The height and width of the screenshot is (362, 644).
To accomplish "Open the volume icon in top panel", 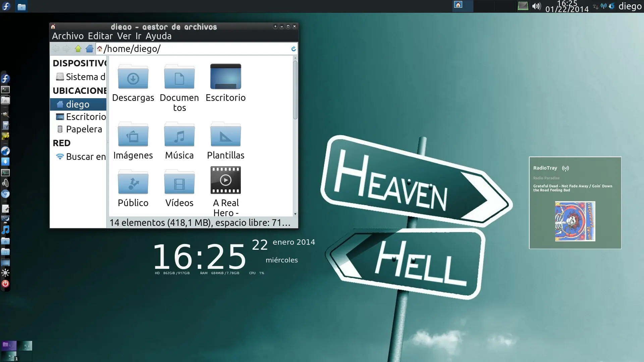I will [536, 6].
